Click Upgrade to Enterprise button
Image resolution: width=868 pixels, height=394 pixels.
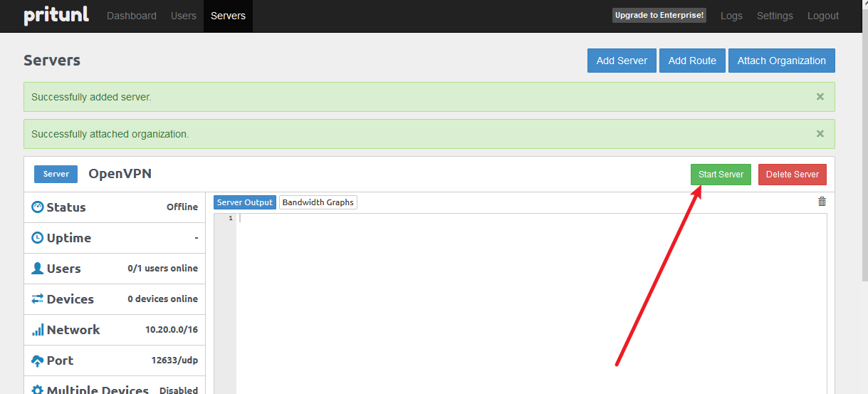tap(659, 15)
